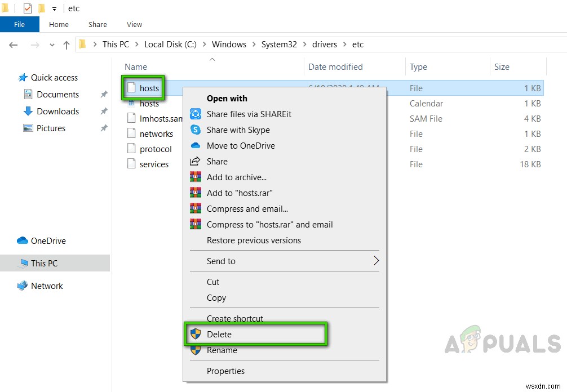Click the Share arrow icon in context menu
The height and width of the screenshot is (392, 567).
tap(195, 161)
